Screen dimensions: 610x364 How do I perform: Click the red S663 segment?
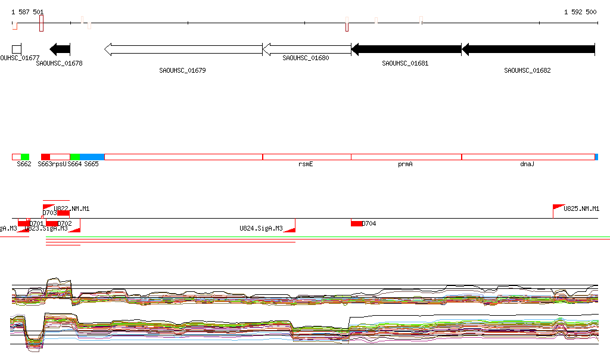[x=45, y=157]
